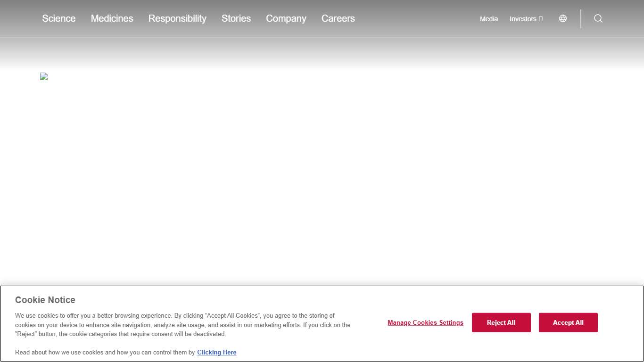The image size is (644, 362).
Task: Click the small icon beside Investors
Action: coord(541,19)
